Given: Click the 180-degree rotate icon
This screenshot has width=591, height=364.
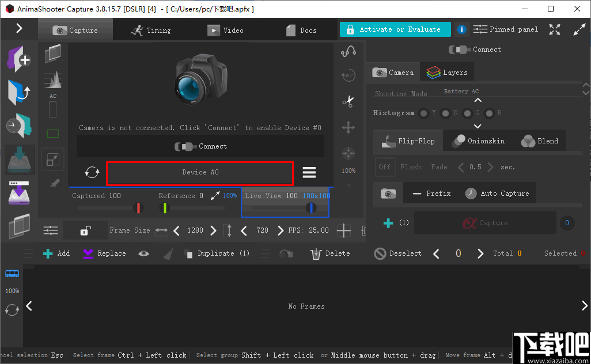Looking at the screenshot, I should [x=348, y=75].
